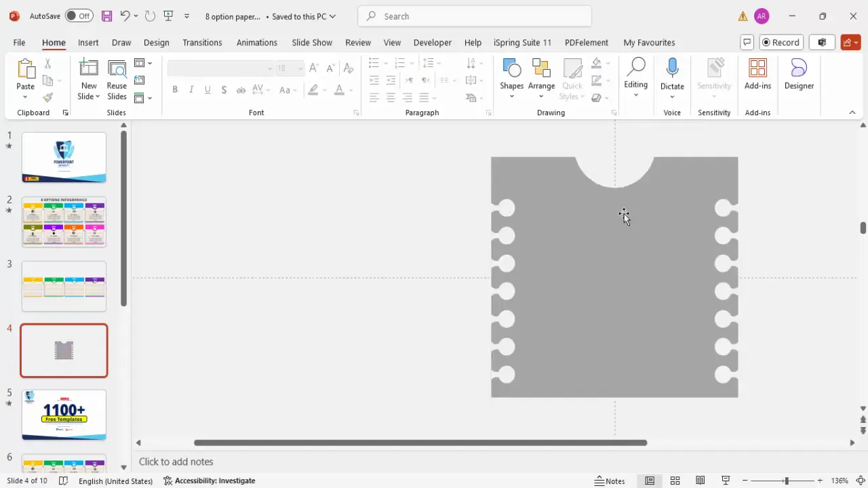The width and height of the screenshot is (868, 488).
Task: Open the Arrange menu icon
Action: coord(541,68)
